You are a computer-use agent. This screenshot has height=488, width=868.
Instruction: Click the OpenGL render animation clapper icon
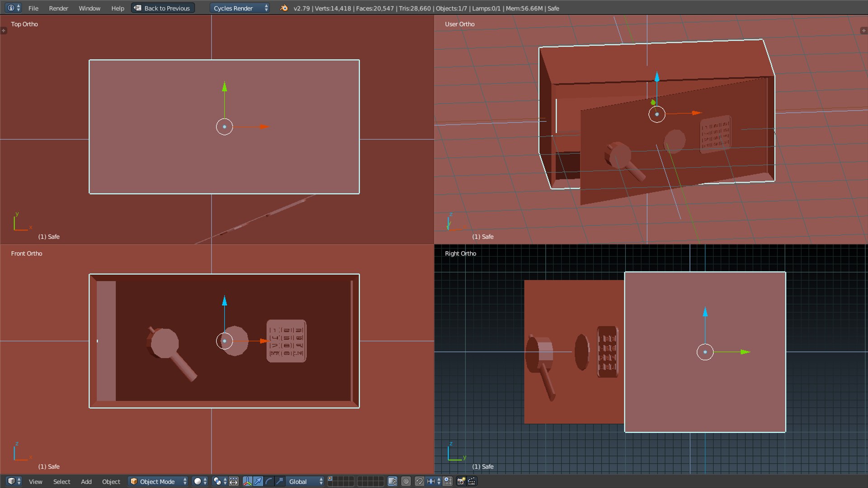pyautogui.click(x=472, y=481)
